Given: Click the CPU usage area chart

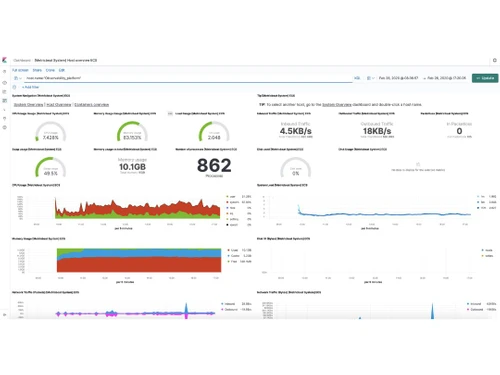Looking at the screenshot, I should point(138,209).
